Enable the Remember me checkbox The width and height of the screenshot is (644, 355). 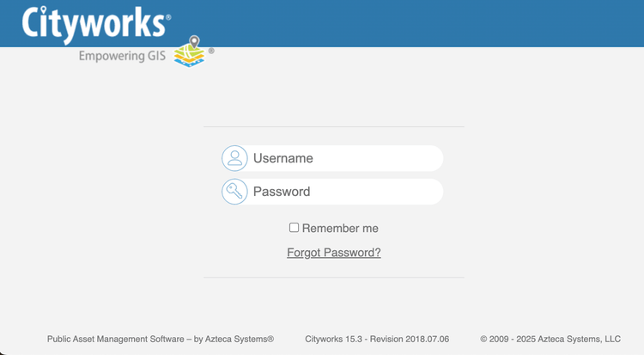pos(294,228)
